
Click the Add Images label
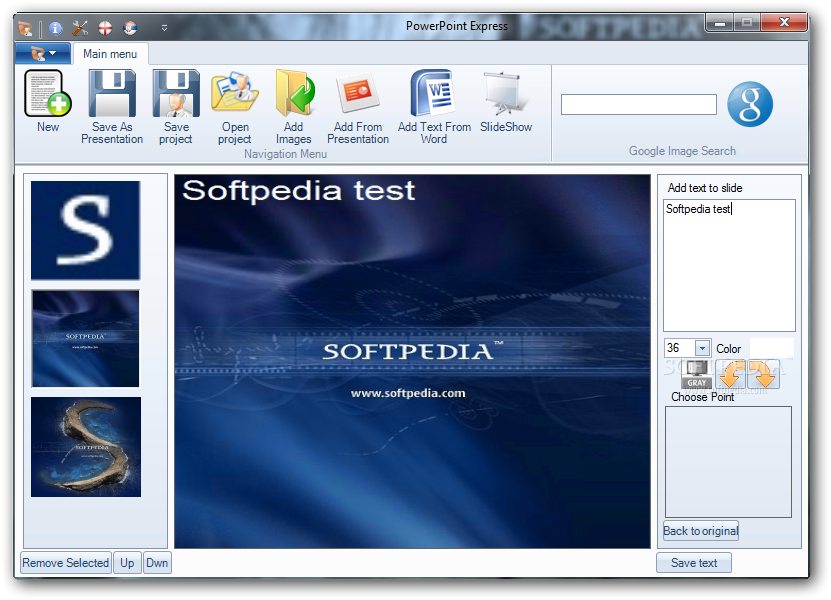tap(294, 133)
